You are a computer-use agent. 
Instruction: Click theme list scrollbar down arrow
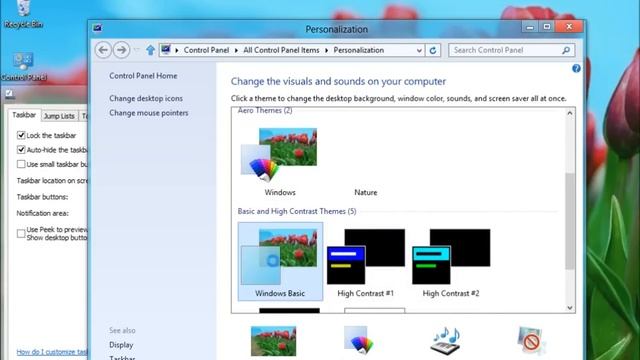point(570,308)
